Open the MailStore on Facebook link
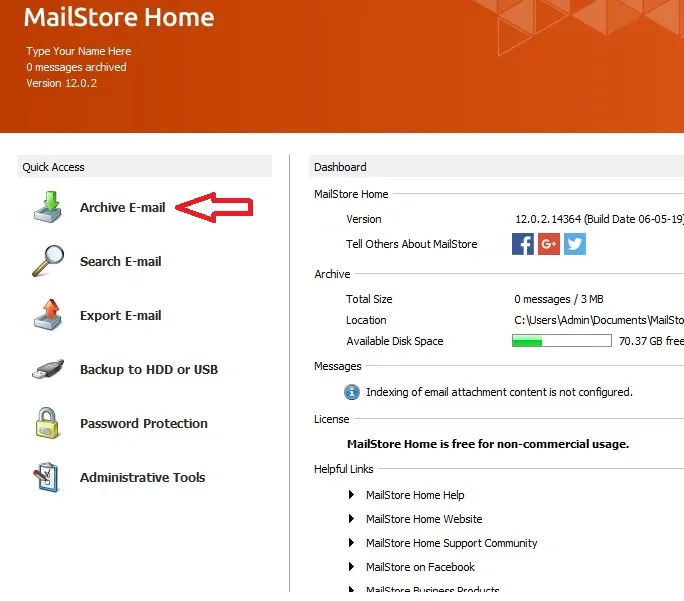Image resolution: width=684 pixels, height=601 pixels. (420, 567)
